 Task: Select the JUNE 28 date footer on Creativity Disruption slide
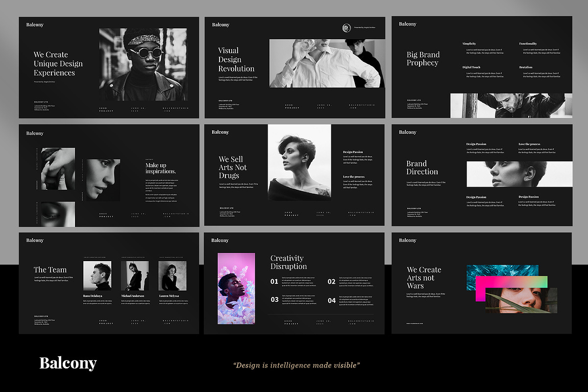point(324,322)
